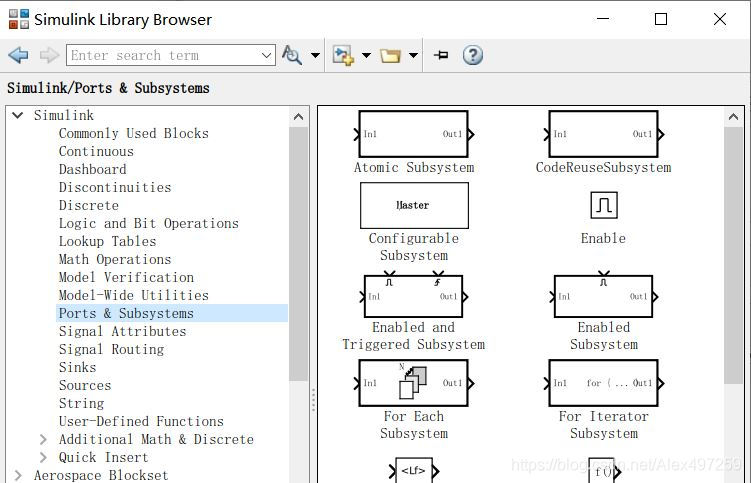Select Lookup Tables library
Image resolution: width=751 pixels, height=483 pixels.
[x=107, y=242]
